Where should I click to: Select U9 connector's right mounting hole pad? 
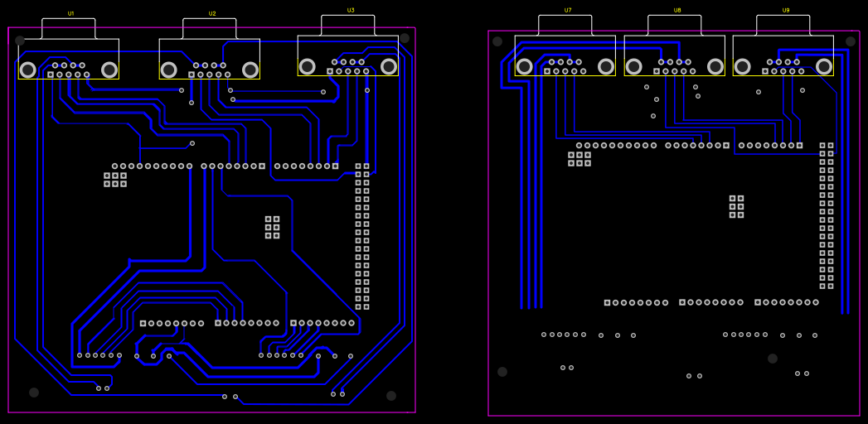pos(824,66)
